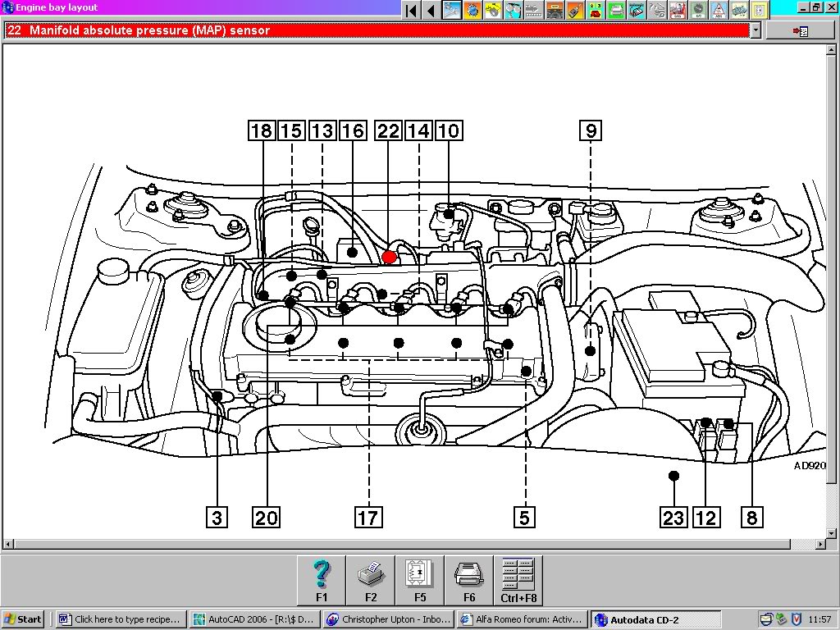The height and width of the screenshot is (630, 840).
Task: Click the horizontal scrollbar left arrow
Action: coord(8,544)
